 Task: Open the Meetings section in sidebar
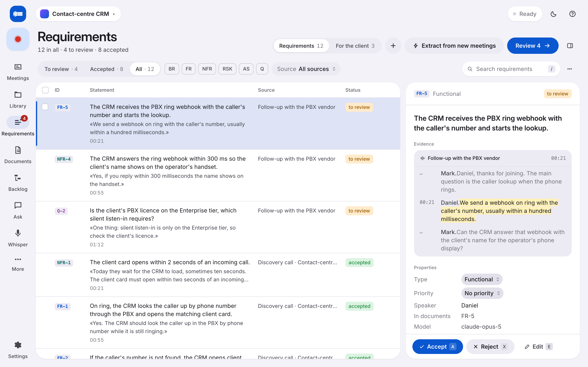pos(18,72)
